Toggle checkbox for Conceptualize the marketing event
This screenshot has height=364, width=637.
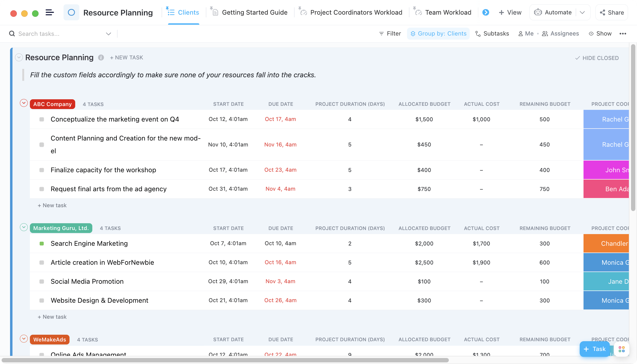(42, 119)
